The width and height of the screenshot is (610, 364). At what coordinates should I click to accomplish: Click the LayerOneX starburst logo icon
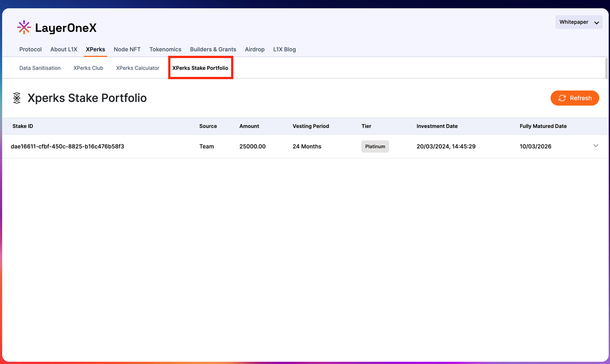click(x=24, y=28)
